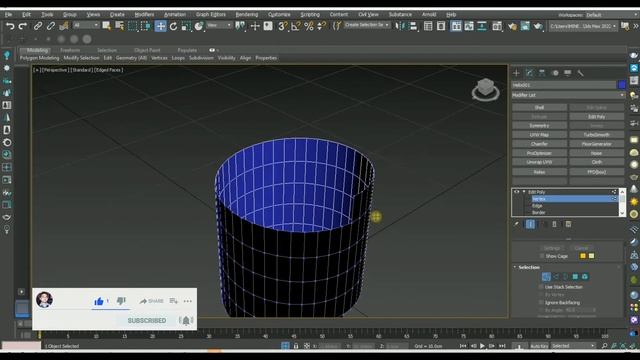
Task: Click the Select Object tool
Action: [x=107, y=26]
